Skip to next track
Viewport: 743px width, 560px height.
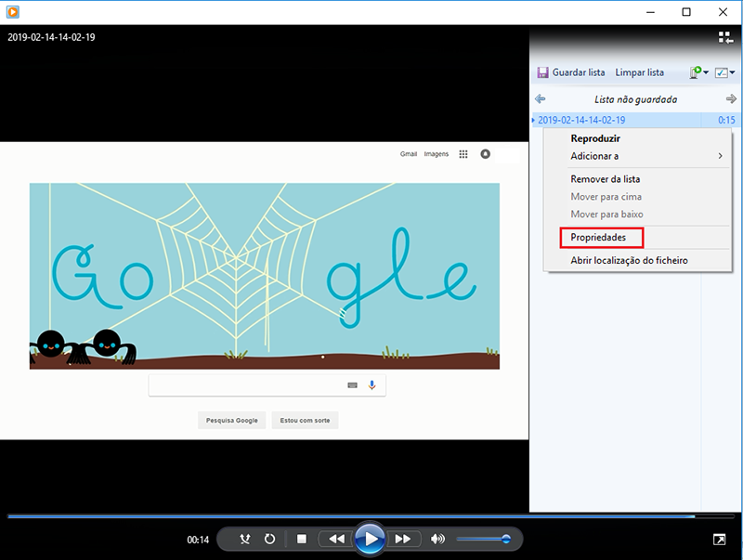tap(403, 539)
